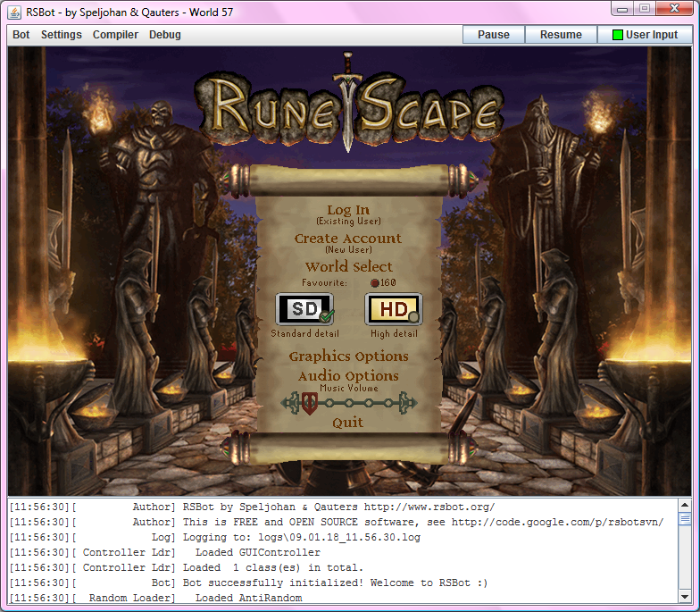Click the 'Loaded 1 class(es) in total.' line
Image resolution: width=700 pixels, height=612 pixels.
pyautogui.click(x=186, y=568)
